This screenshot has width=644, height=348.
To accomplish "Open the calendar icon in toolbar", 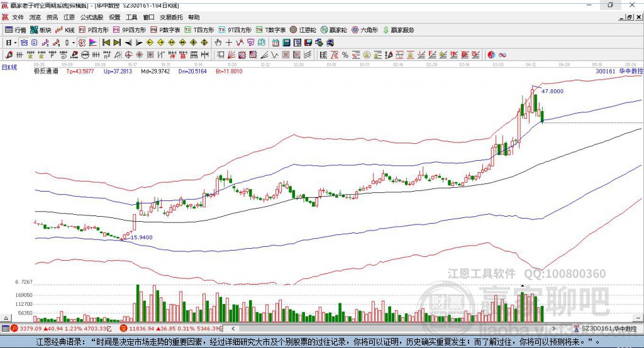I will click(x=275, y=43).
